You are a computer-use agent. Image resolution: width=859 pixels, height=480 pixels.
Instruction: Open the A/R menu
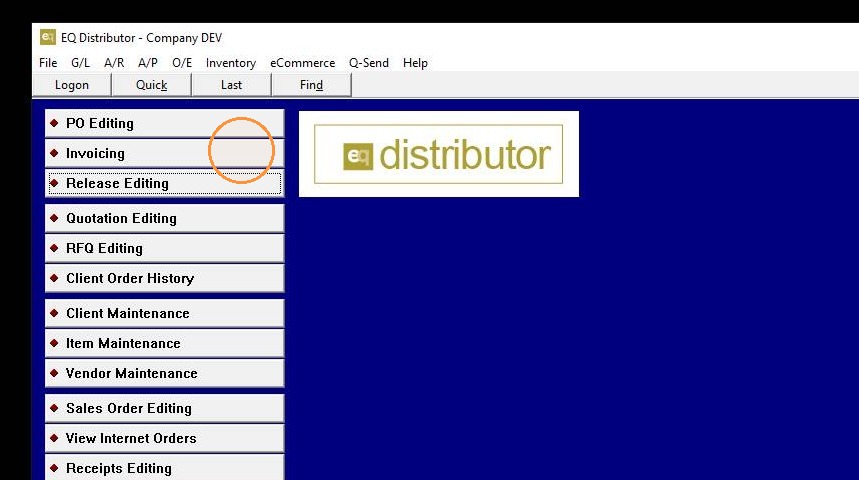[114, 63]
